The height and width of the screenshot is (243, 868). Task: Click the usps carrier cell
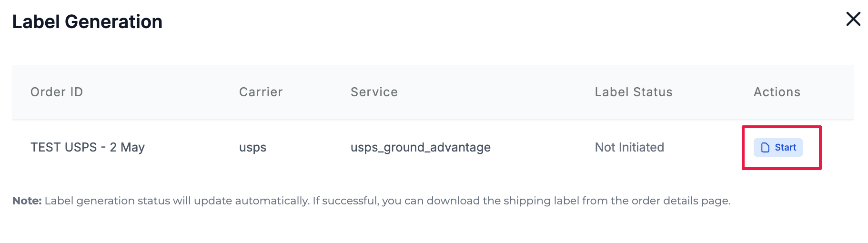[x=252, y=148]
